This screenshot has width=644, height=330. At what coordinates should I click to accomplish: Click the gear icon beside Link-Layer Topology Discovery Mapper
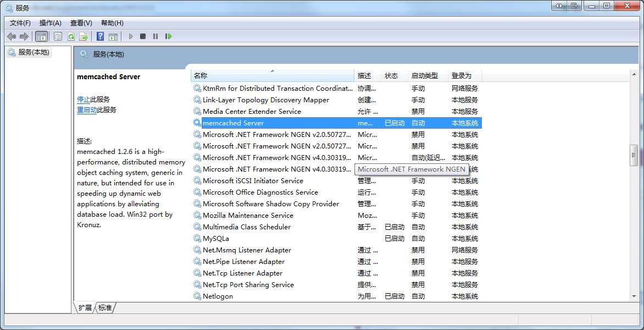click(197, 100)
